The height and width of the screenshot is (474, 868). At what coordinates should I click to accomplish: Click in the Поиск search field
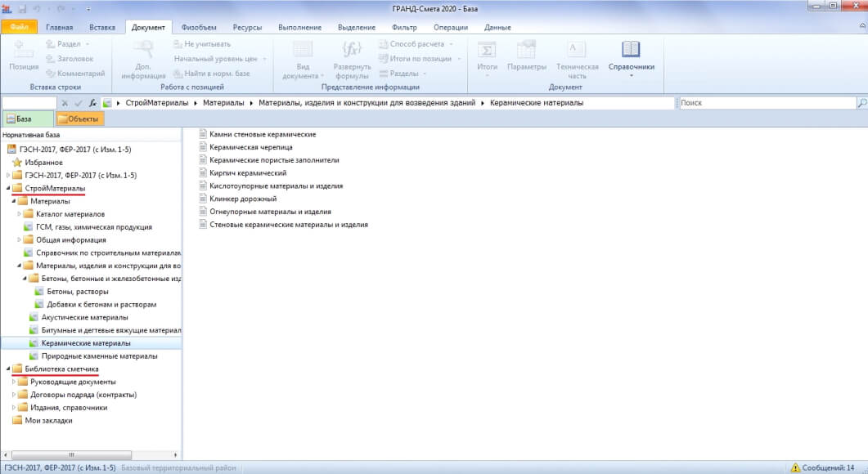coord(766,103)
